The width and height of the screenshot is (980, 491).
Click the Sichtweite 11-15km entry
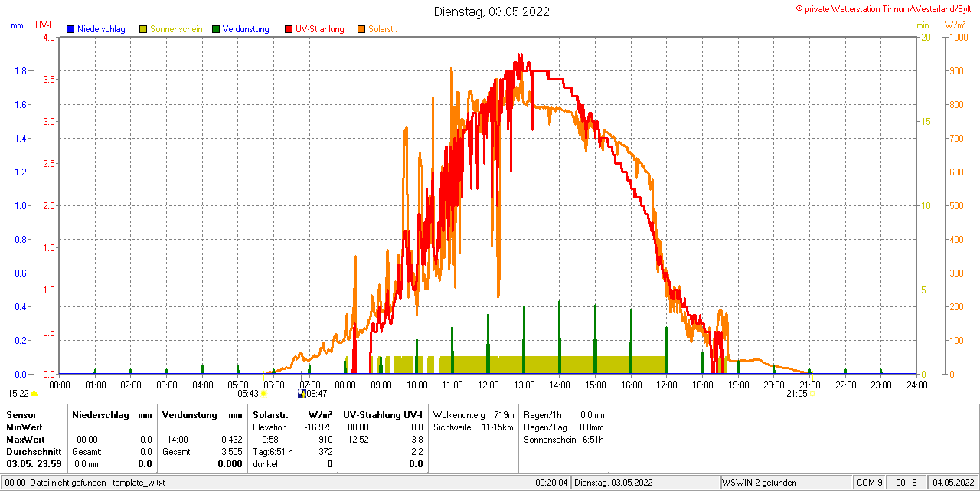(x=473, y=427)
